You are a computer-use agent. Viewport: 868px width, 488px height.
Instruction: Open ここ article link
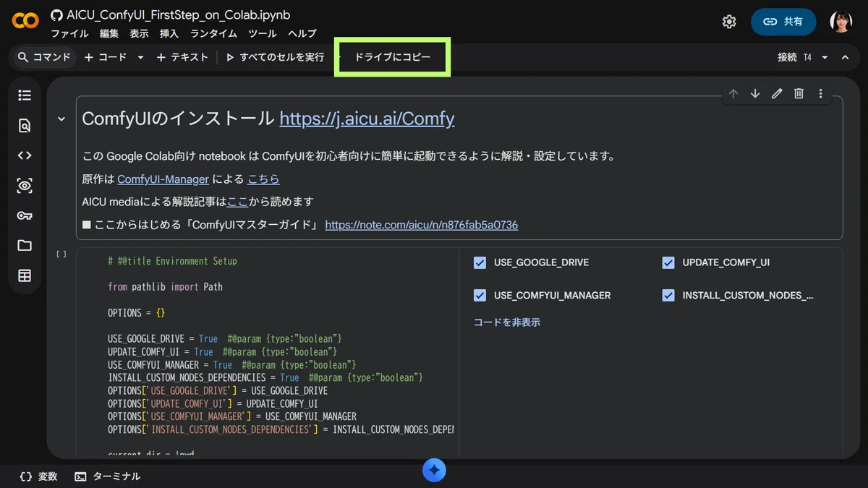click(x=237, y=202)
